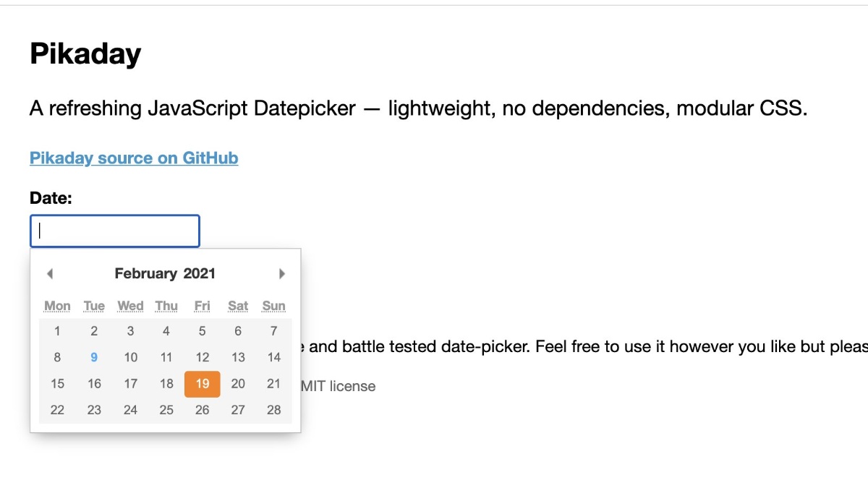
Task: Click the MIT license text
Action: coord(339,386)
